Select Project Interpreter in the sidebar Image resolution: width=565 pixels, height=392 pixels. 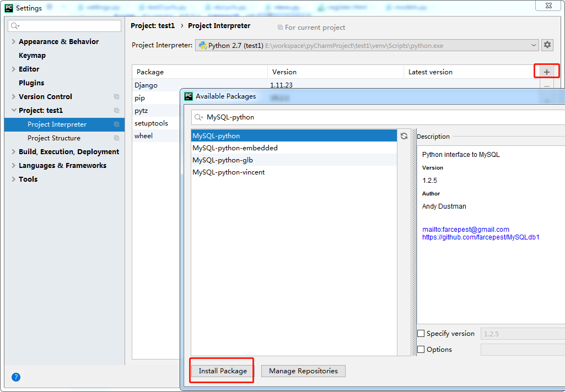coord(64,124)
